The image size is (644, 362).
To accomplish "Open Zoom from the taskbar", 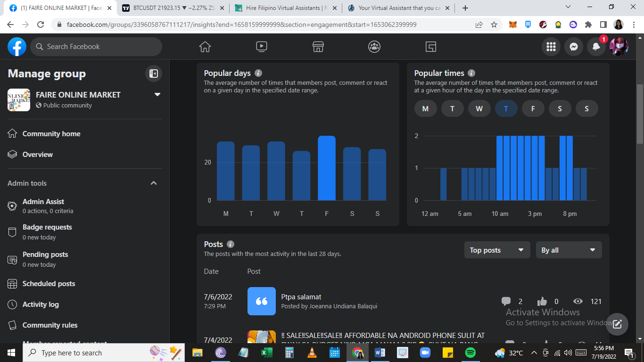I will click(x=425, y=353).
